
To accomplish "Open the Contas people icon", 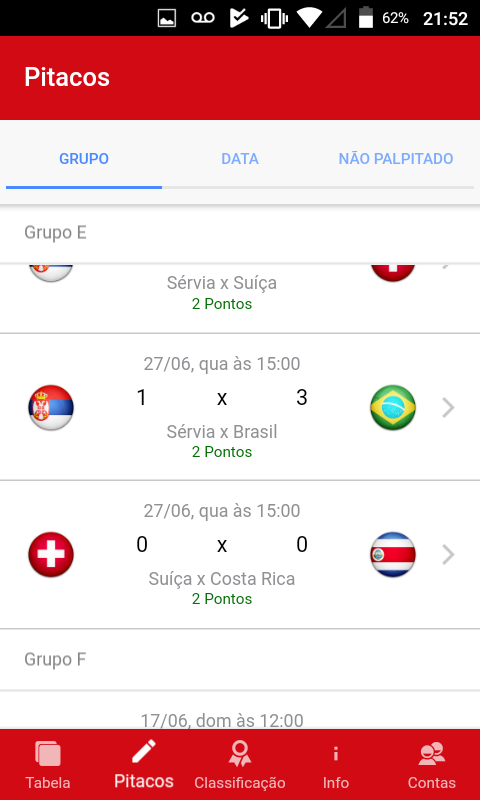I will click(x=432, y=754).
